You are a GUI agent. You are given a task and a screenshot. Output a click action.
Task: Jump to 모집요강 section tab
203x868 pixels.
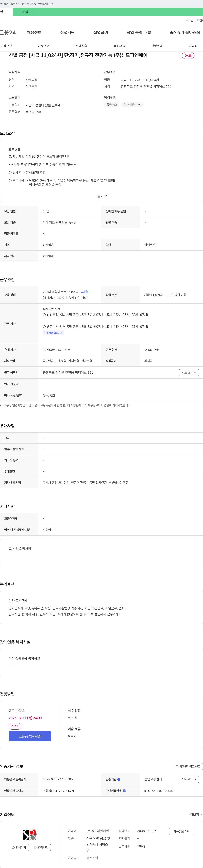6,46
